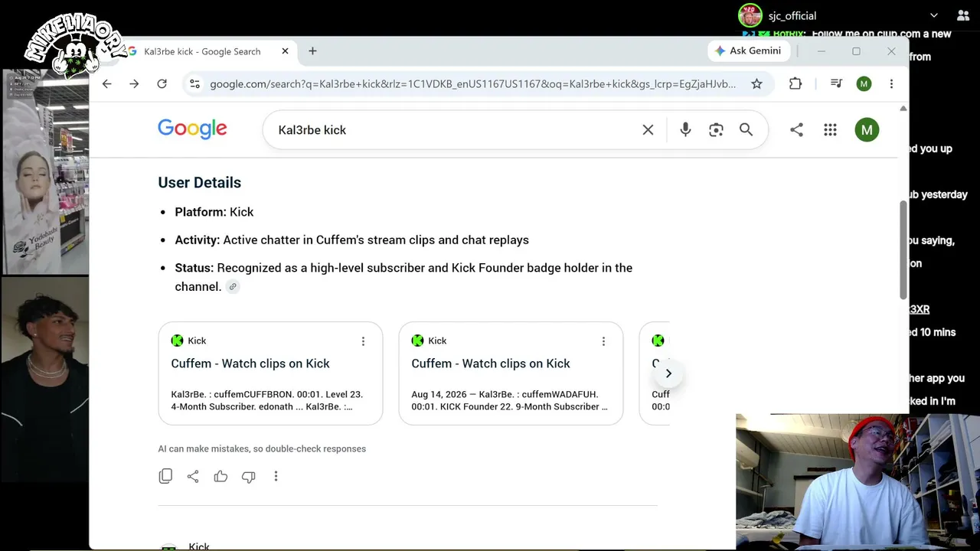This screenshot has width=980, height=551.
Task: Bookmark this page with the star icon
Action: pos(756,84)
